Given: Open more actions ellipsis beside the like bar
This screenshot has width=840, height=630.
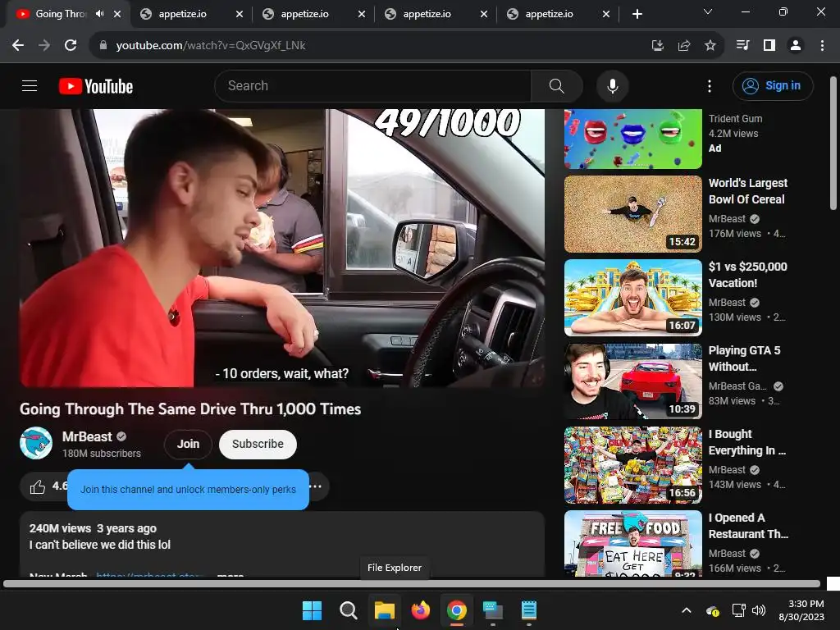Looking at the screenshot, I should pyautogui.click(x=316, y=486).
